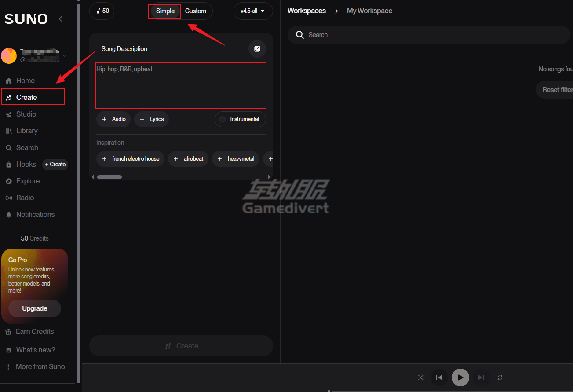Open the v4.5-all model dropdown
This screenshot has height=392, width=573.
(253, 11)
